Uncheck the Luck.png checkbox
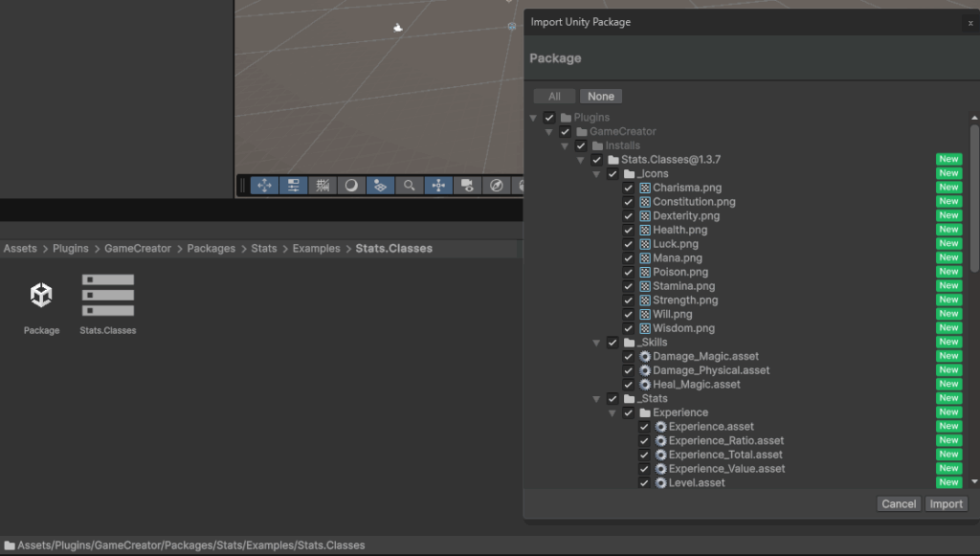The image size is (980, 556). coord(628,244)
